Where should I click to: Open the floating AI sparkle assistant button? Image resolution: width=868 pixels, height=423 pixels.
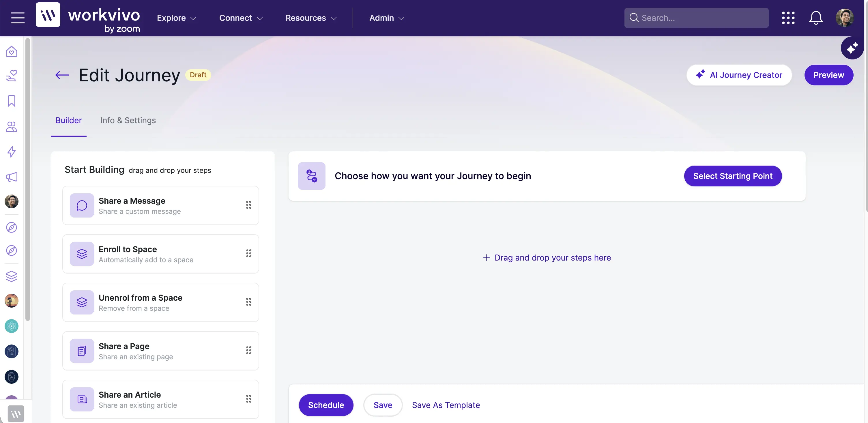852,48
